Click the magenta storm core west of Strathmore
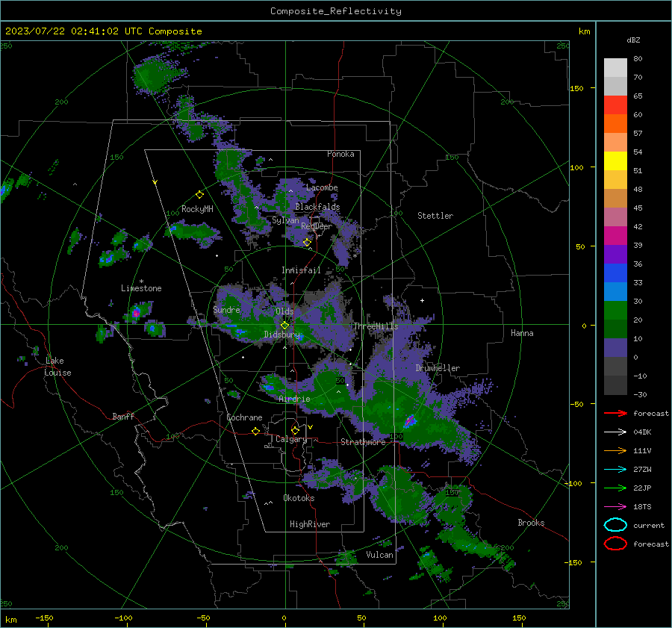672x628 pixels. click(x=410, y=421)
